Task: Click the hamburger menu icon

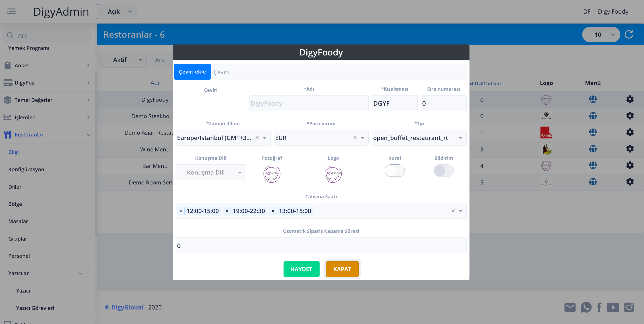Action: click(x=11, y=11)
